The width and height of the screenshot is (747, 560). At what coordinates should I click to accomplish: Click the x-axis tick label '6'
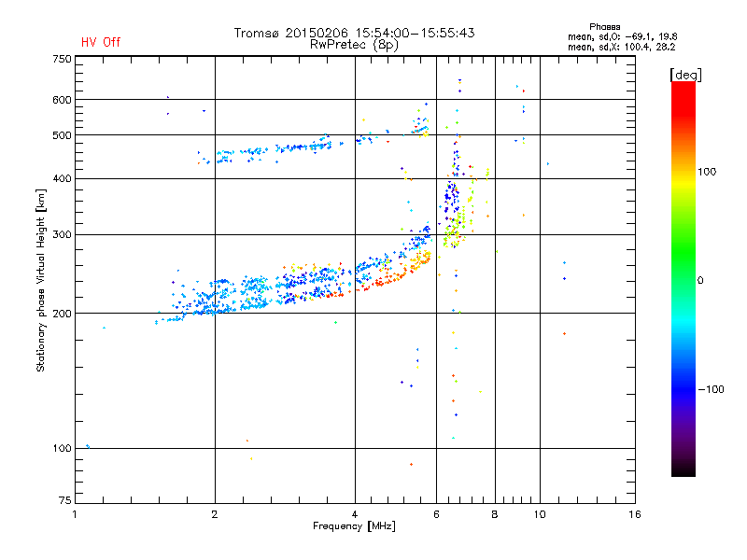[436, 514]
